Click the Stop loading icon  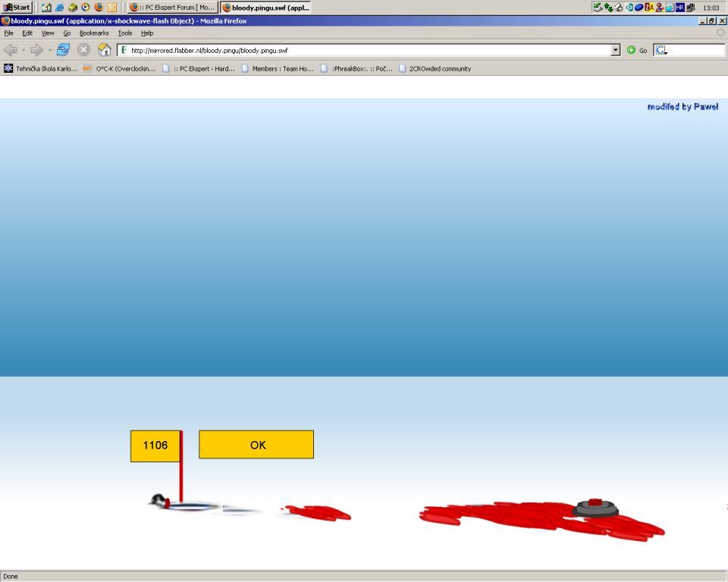[x=83, y=50]
